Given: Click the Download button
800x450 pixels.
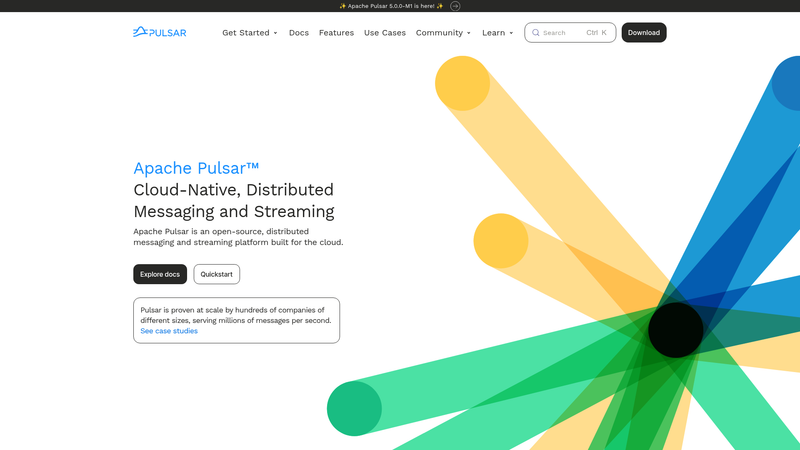Looking at the screenshot, I should (x=644, y=33).
